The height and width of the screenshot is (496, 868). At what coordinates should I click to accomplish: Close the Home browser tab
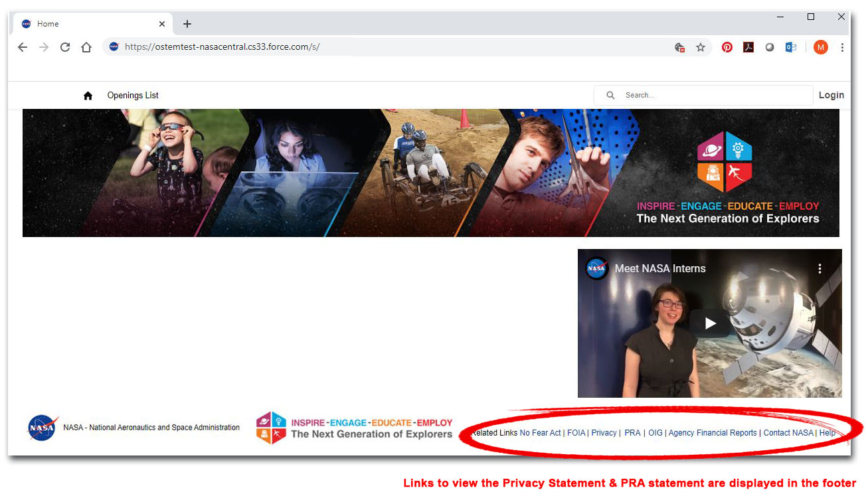tap(162, 24)
